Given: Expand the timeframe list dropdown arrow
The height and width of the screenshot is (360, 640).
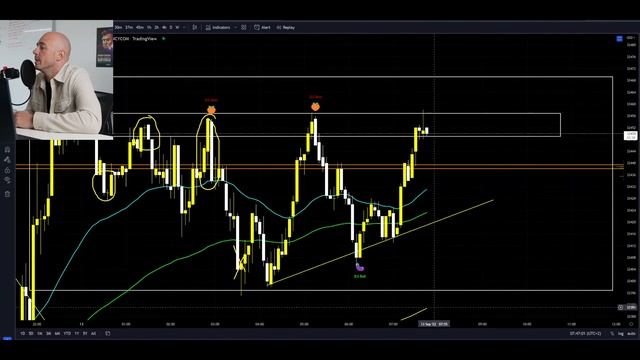Looking at the screenshot, I should 184,27.
